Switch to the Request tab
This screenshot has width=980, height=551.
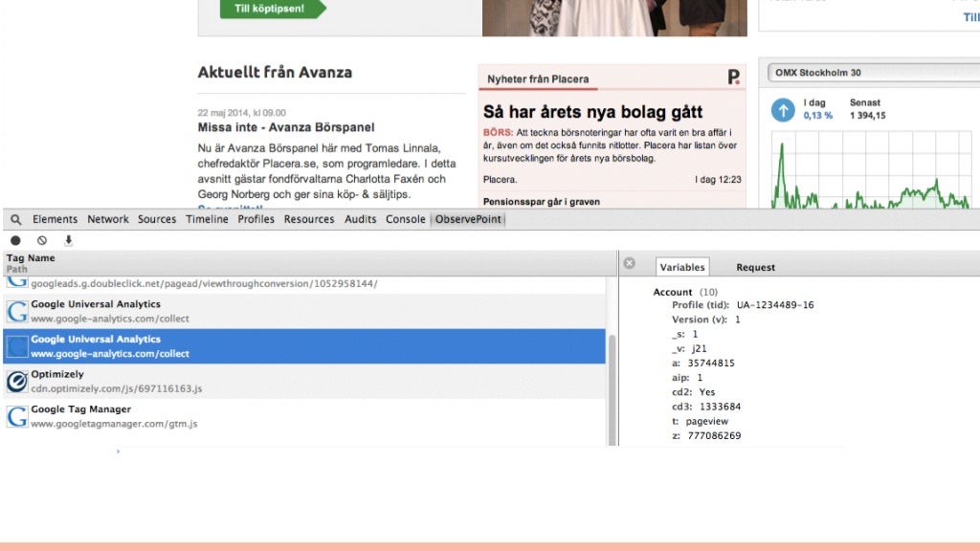(x=755, y=268)
